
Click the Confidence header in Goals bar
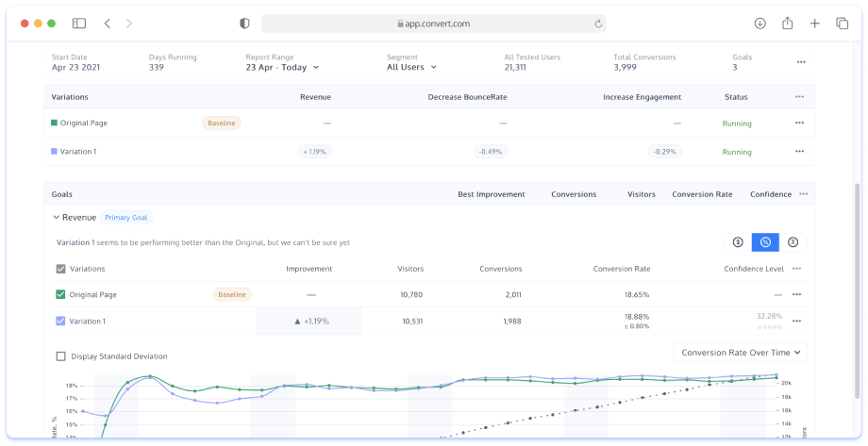[x=771, y=194]
